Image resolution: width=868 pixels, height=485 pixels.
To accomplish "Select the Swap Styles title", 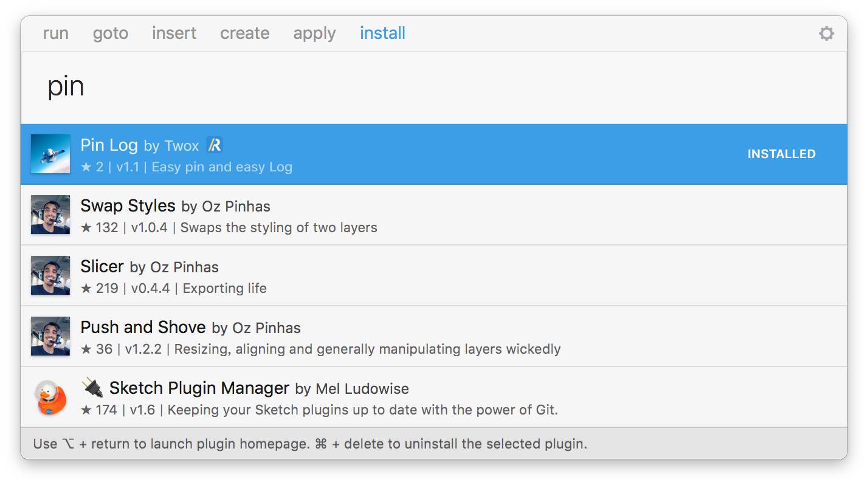I will pos(128,205).
